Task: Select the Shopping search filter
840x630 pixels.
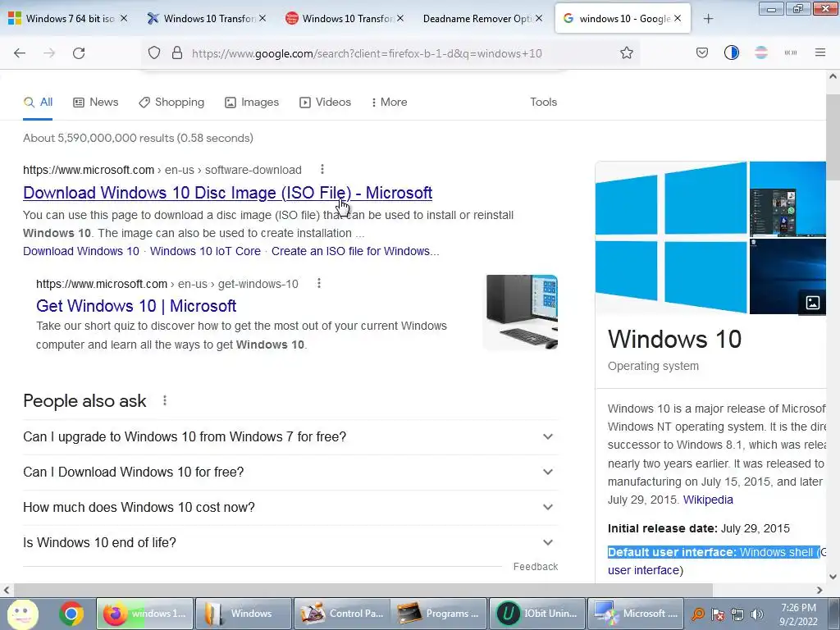Action: [171, 102]
